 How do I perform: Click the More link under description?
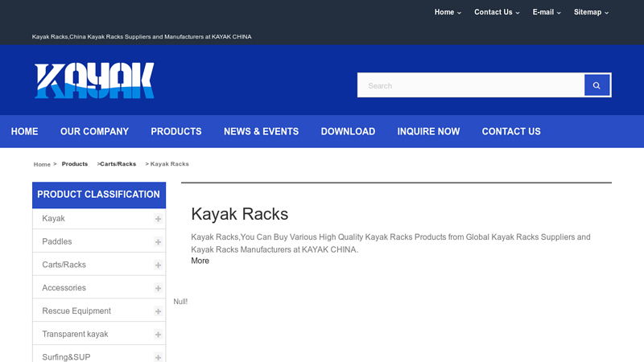click(x=200, y=261)
